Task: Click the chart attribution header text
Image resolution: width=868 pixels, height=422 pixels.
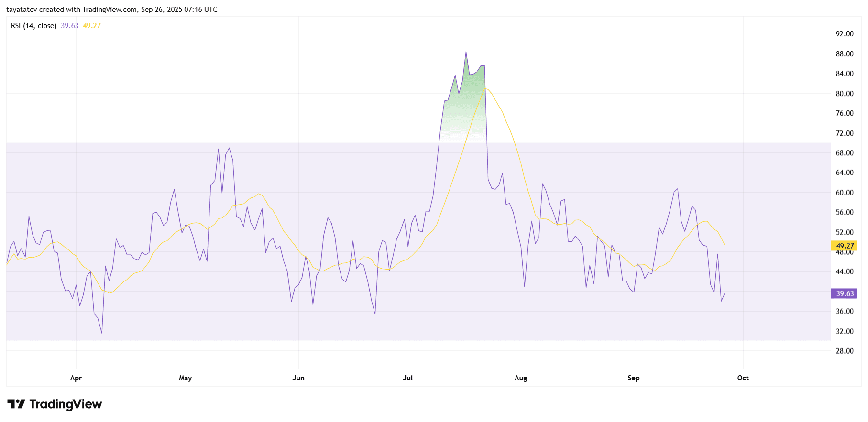Action: pos(112,10)
